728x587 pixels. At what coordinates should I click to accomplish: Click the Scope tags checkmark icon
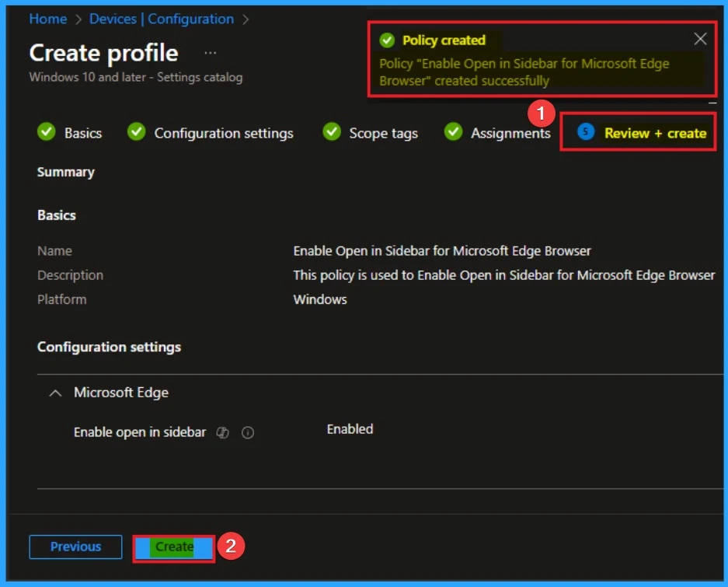(x=332, y=132)
